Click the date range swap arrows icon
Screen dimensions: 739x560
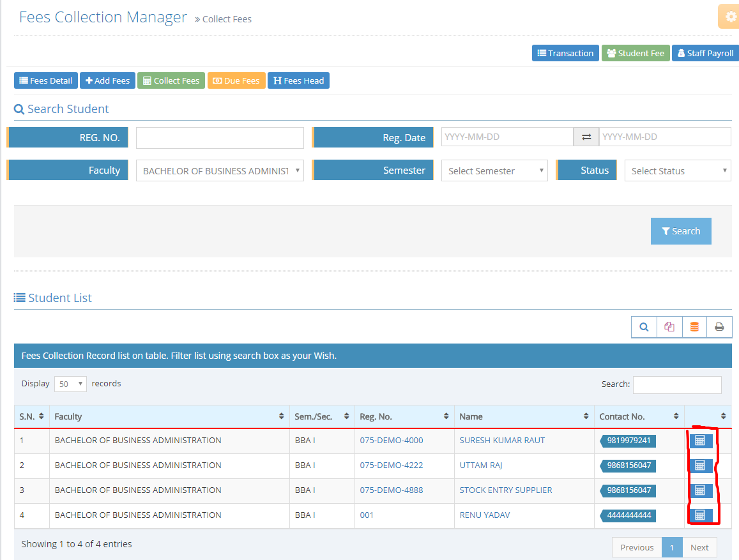pos(586,137)
